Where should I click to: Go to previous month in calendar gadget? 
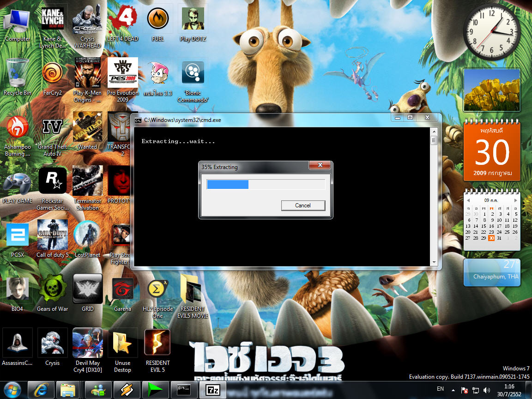(x=468, y=200)
